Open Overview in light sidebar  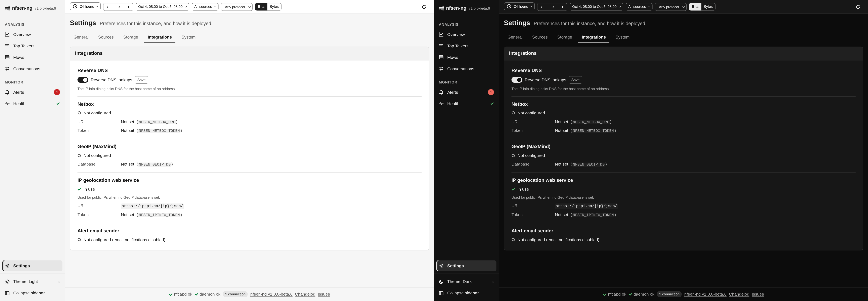pos(32,34)
